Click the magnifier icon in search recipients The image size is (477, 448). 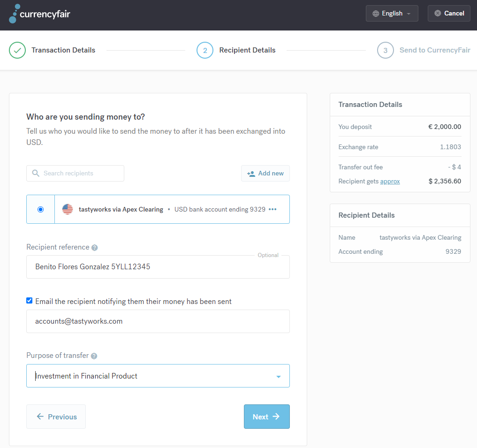[36, 173]
